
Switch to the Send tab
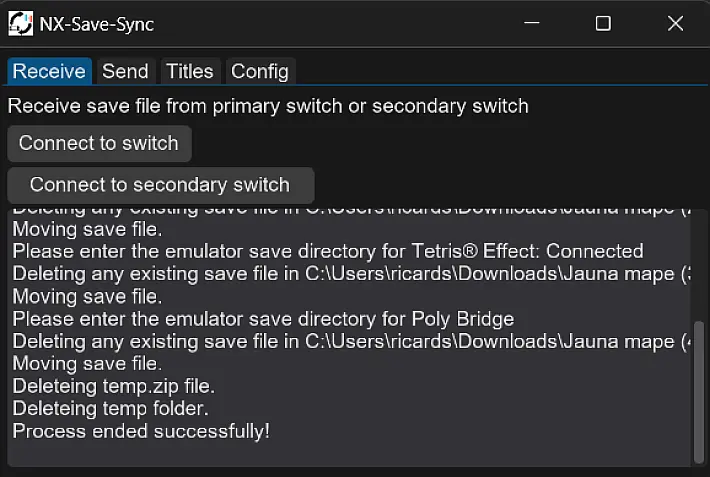coord(125,71)
